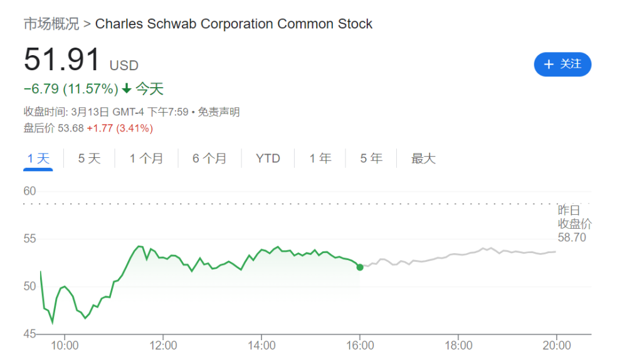The width and height of the screenshot is (627, 364).
Task: Switch to the 5 天 tab
Action: click(89, 159)
